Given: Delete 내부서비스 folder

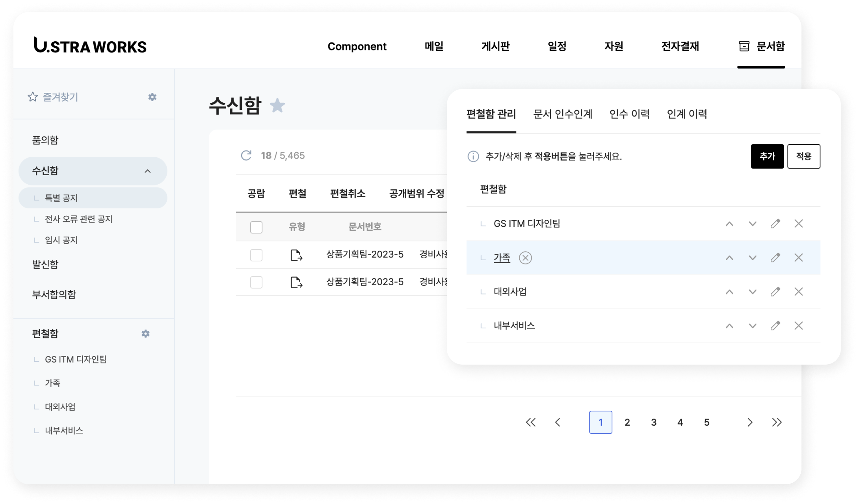Looking at the screenshot, I should tap(798, 326).
